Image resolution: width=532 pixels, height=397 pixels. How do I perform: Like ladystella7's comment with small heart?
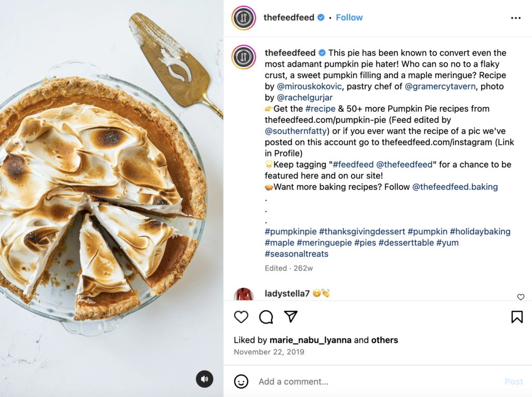click(521, 297)
